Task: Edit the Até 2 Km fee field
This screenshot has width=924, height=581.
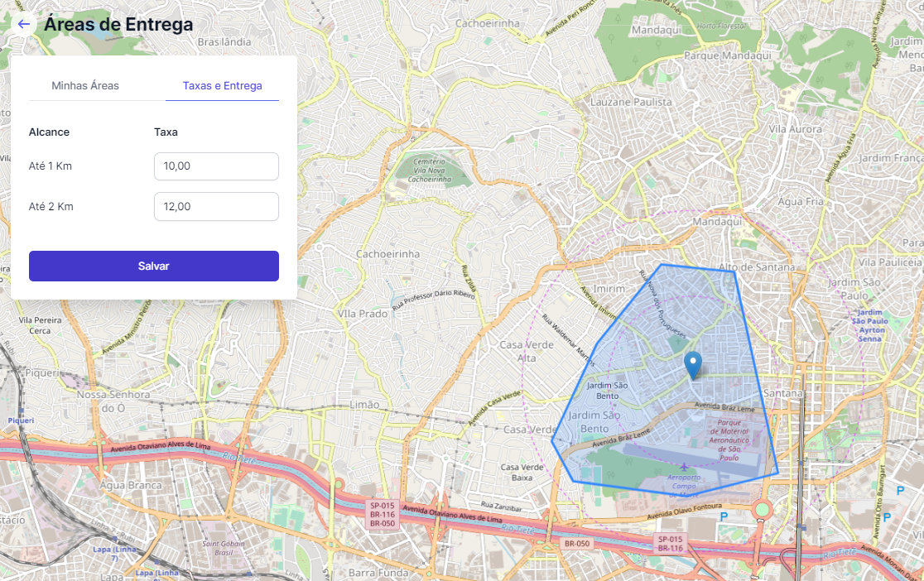Action: point(216,206)
